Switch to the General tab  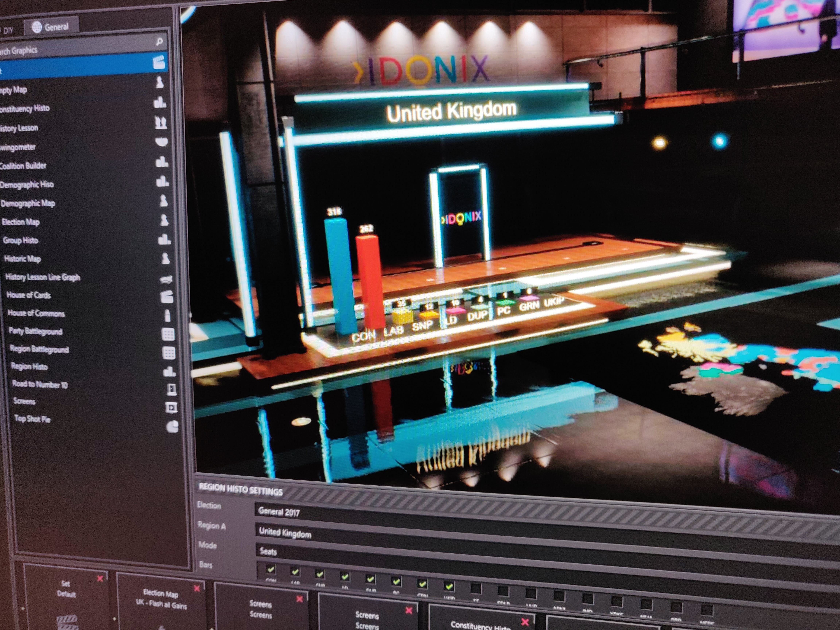(x=52, y=27)
